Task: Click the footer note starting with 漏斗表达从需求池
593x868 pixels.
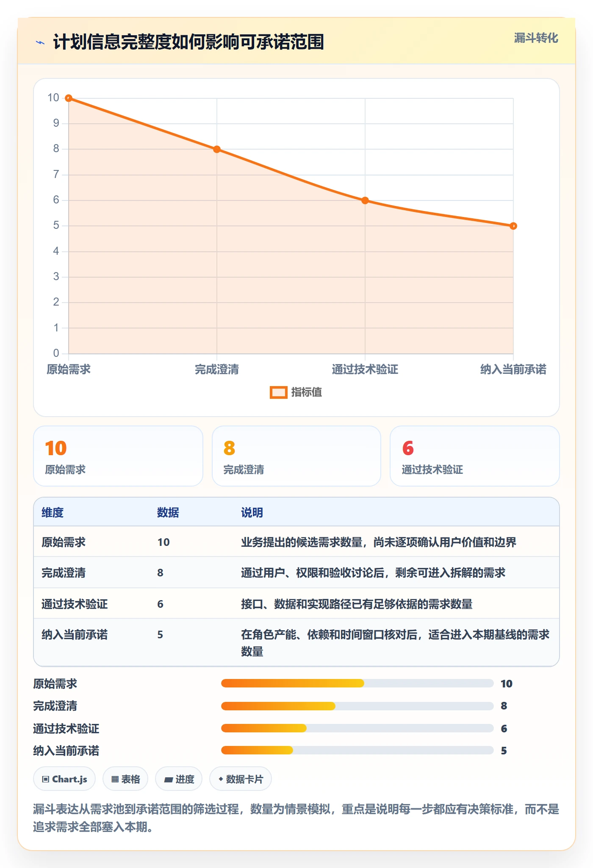Action: (296, 818)
